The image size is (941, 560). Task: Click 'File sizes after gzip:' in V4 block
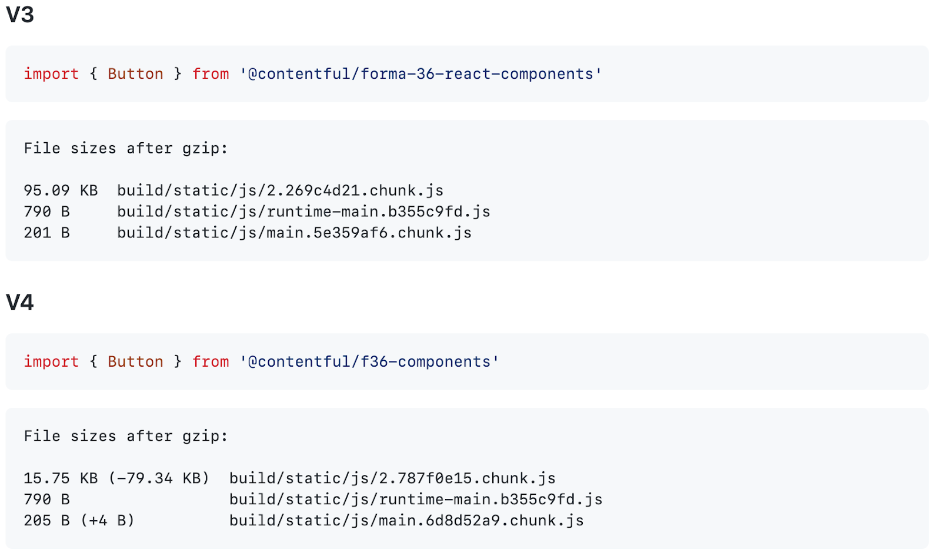(126, 436)
